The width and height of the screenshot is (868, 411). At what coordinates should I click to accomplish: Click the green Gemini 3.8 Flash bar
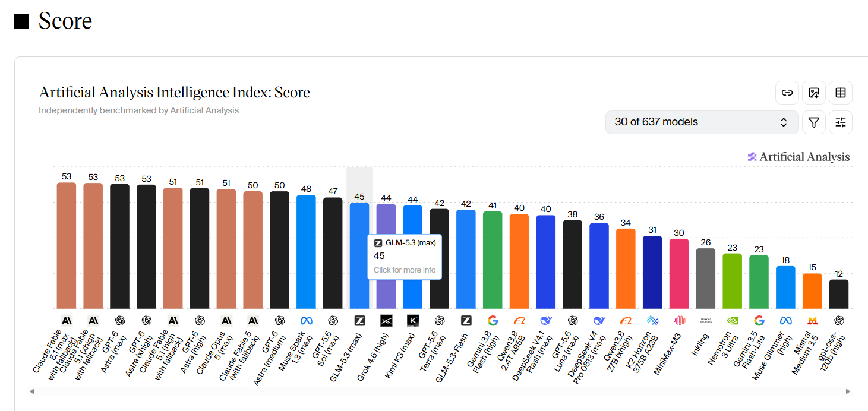tap(493, 260)
